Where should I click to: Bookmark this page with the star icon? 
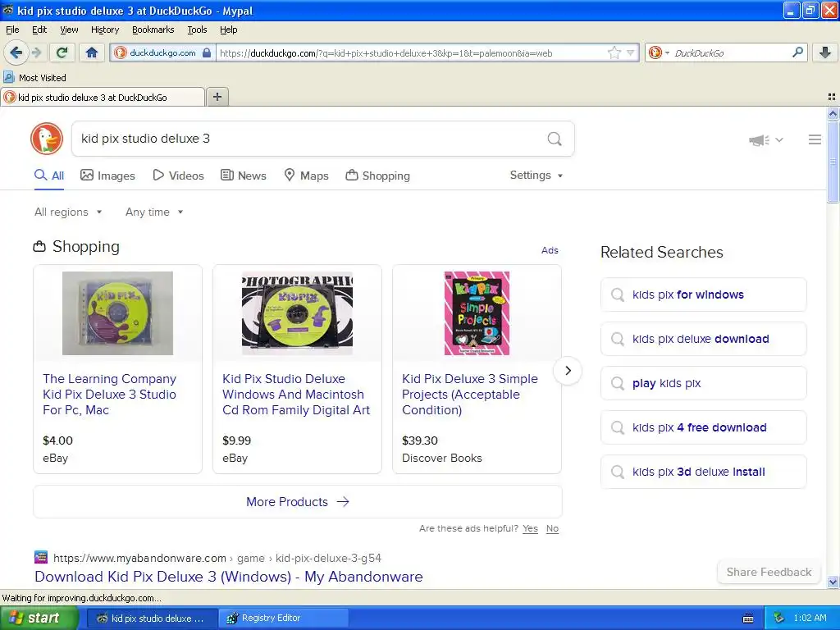[614, 52]
